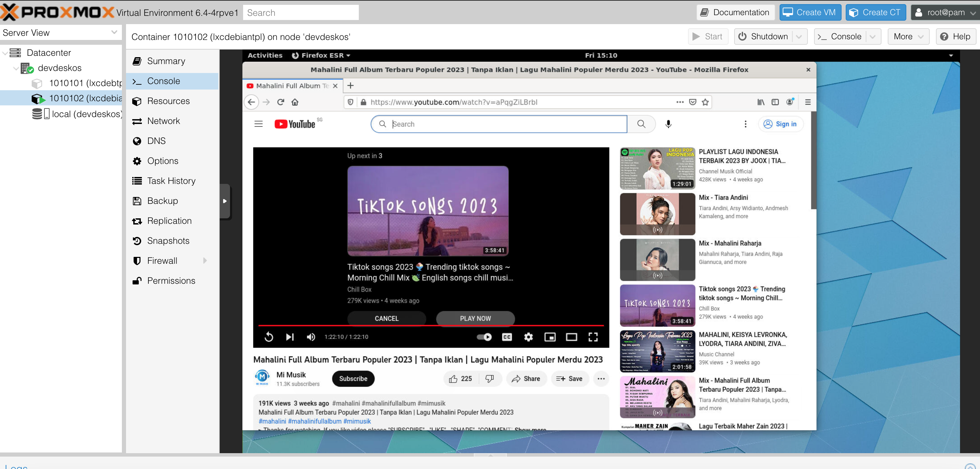Open Tiktok songs 2023 sidebar thumbnail

click(x=657, y=305)
